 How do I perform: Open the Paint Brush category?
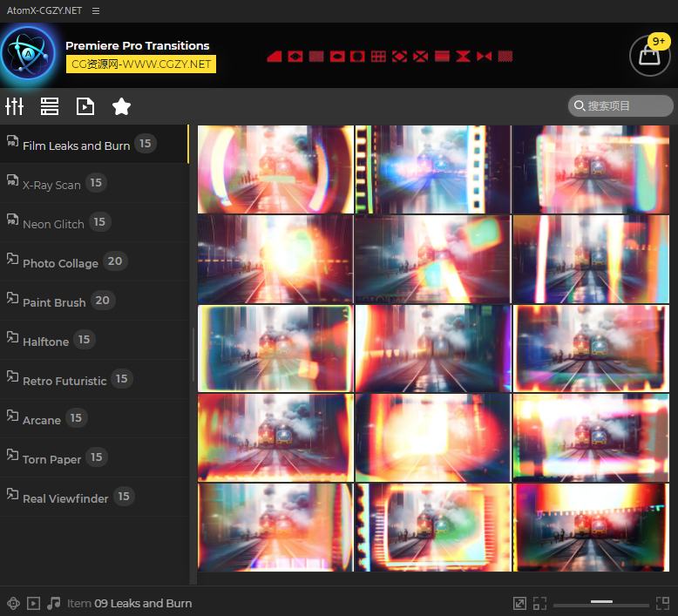[x=94, y=301]
